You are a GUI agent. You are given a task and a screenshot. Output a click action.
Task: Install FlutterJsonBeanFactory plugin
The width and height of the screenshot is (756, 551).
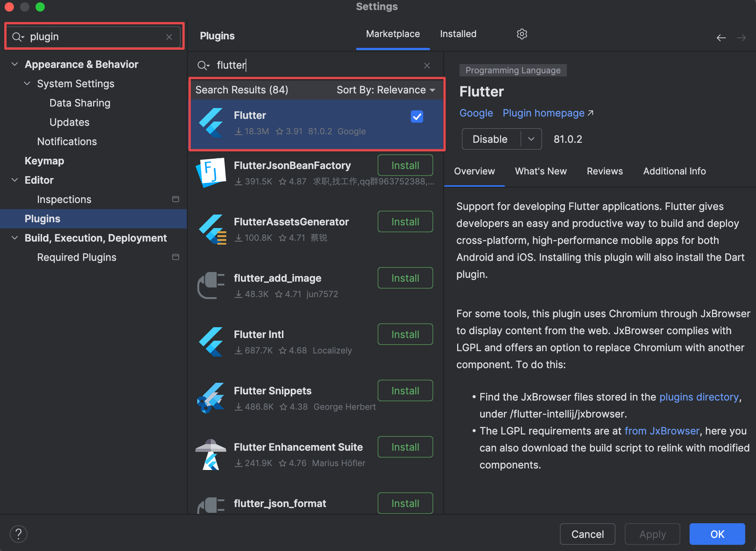click(x=405, y=166)
